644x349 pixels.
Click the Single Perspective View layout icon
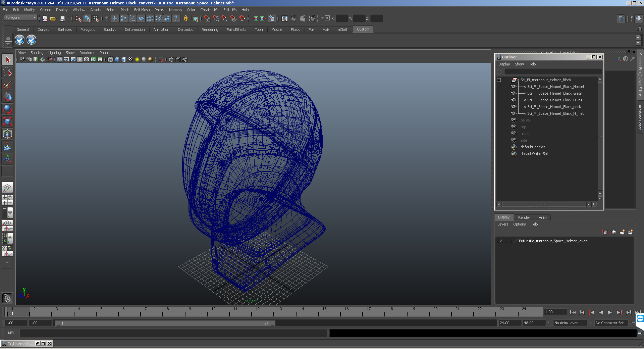(x=7, y=187)
